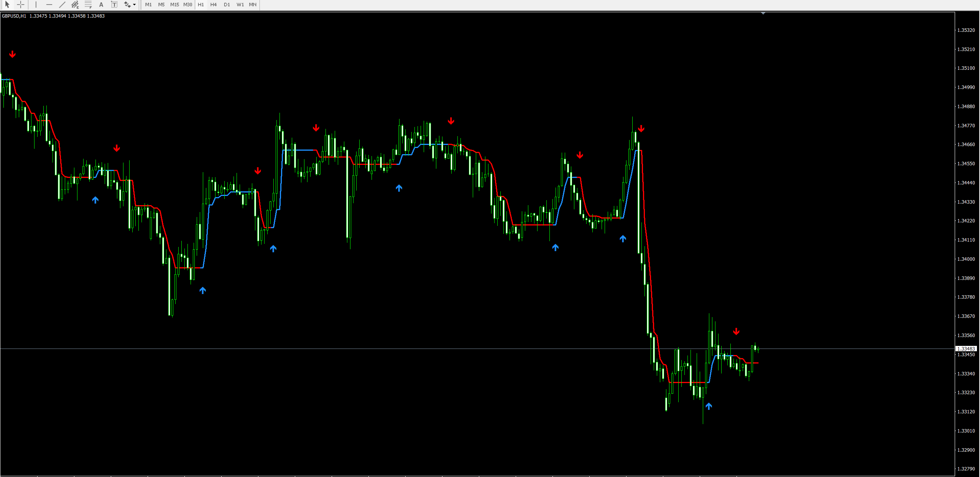
Task: Switch chart to M5 timeframe
Action: pyautogui.click(x=161, y=5)
